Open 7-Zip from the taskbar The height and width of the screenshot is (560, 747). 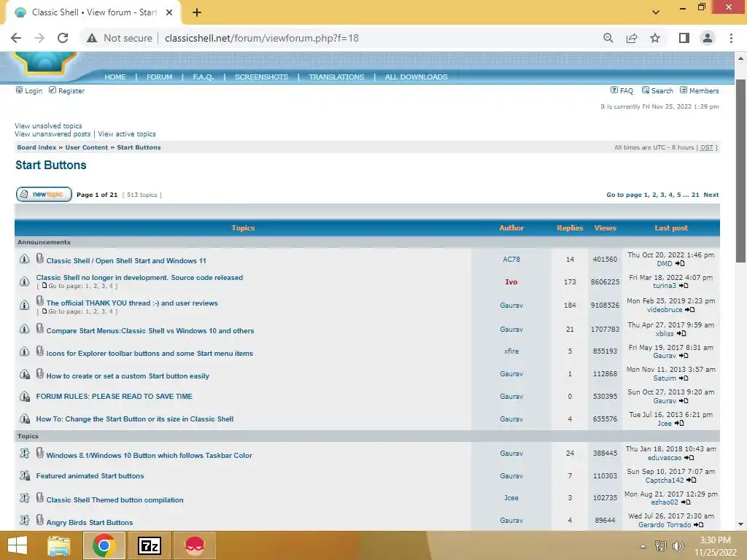click(149, 545)
